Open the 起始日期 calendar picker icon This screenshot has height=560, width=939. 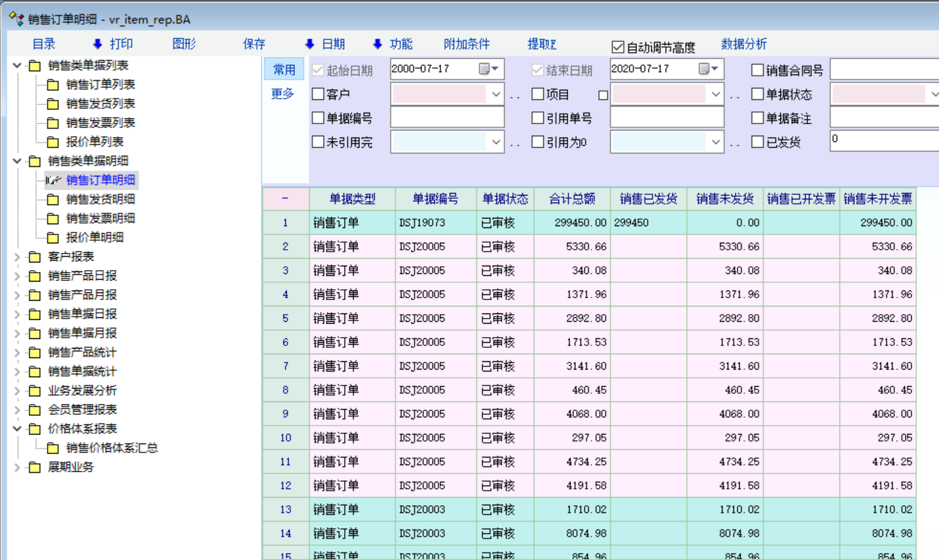coord(484,69)
